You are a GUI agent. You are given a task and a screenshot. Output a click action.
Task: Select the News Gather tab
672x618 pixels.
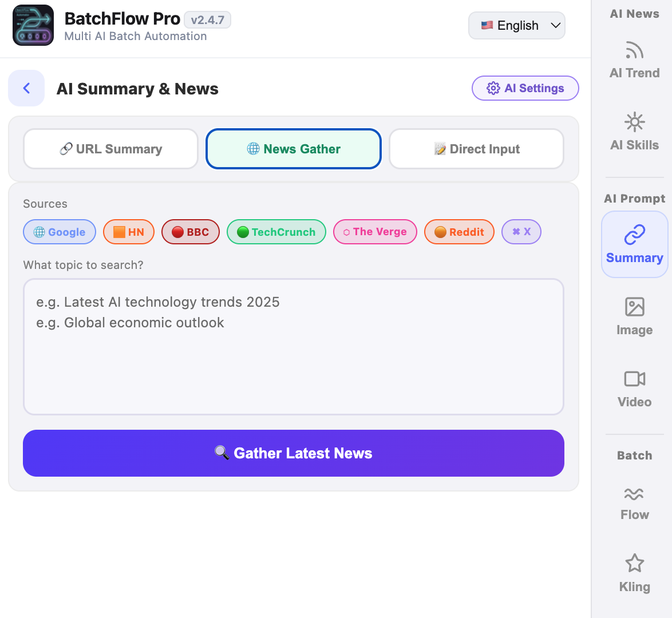click(294, 149)
